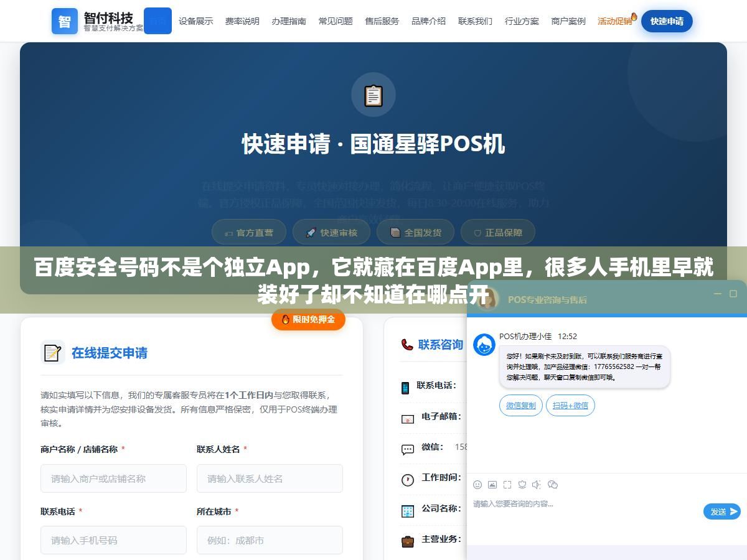Open the 售后服务 menu item
747x560 pixels.
(382, 21)
